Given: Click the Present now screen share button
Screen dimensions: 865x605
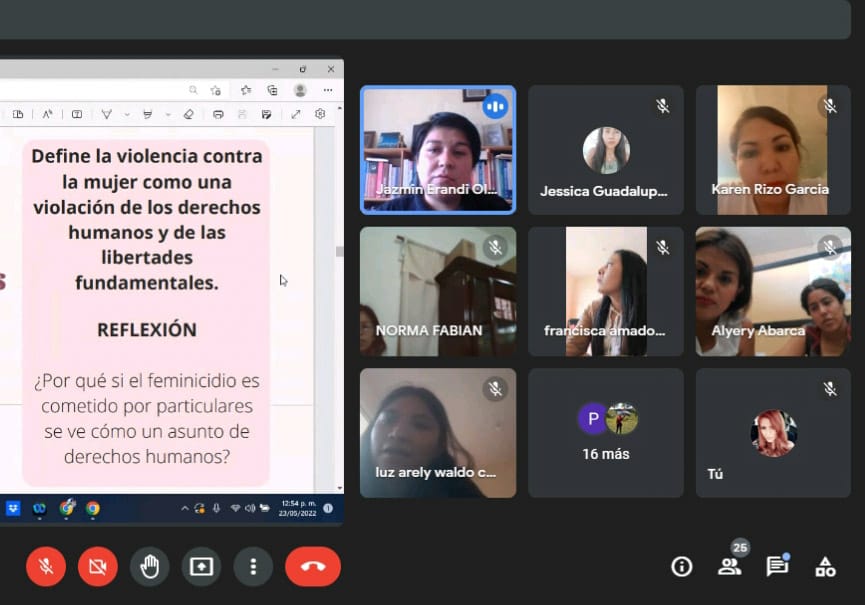Looking at the screenshot, I should pyautogui.click(x=201, y=567).
